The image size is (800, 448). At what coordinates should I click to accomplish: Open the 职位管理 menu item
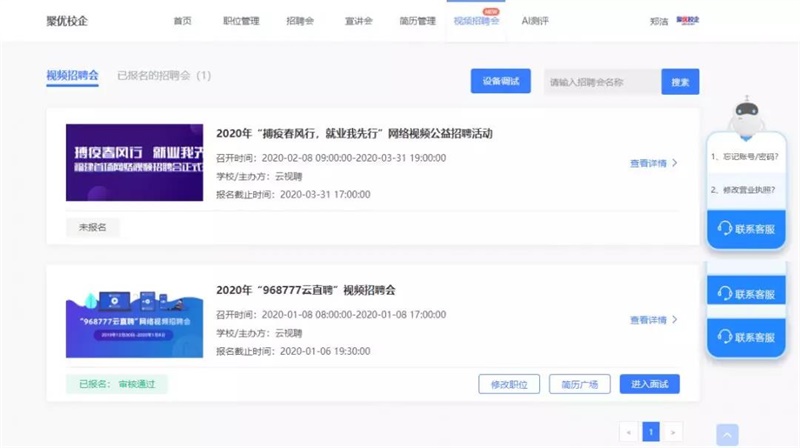[240, 21]
